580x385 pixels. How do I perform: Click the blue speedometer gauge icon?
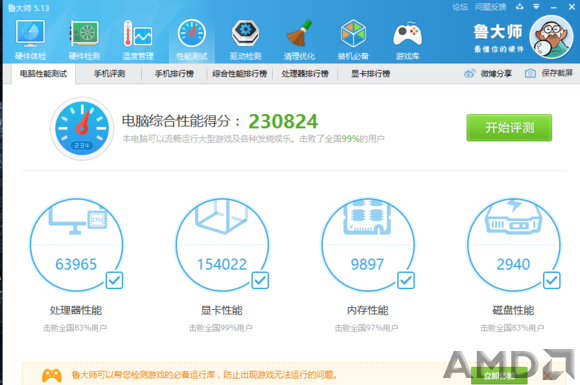point(82,129)
